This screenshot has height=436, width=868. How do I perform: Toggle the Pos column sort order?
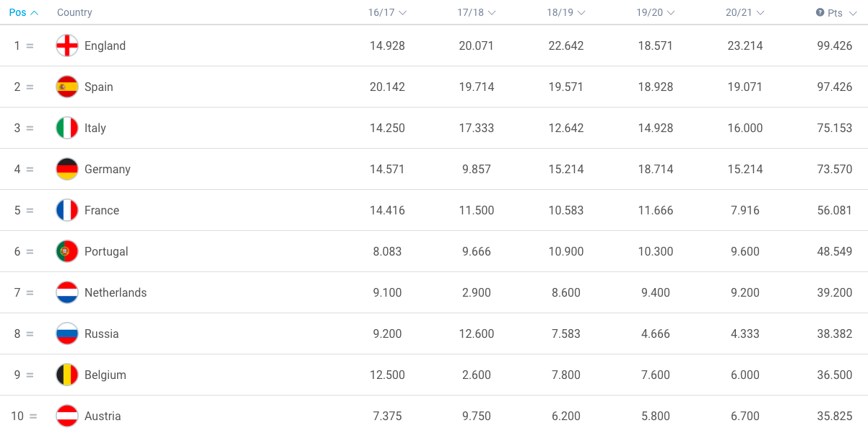[24, 12]
